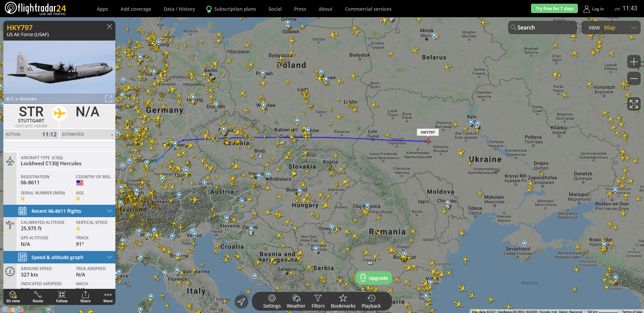This screenshot has width=644, height=313.
Task: Click Try free for 7 days button
Action: click(x=554, y=8)
